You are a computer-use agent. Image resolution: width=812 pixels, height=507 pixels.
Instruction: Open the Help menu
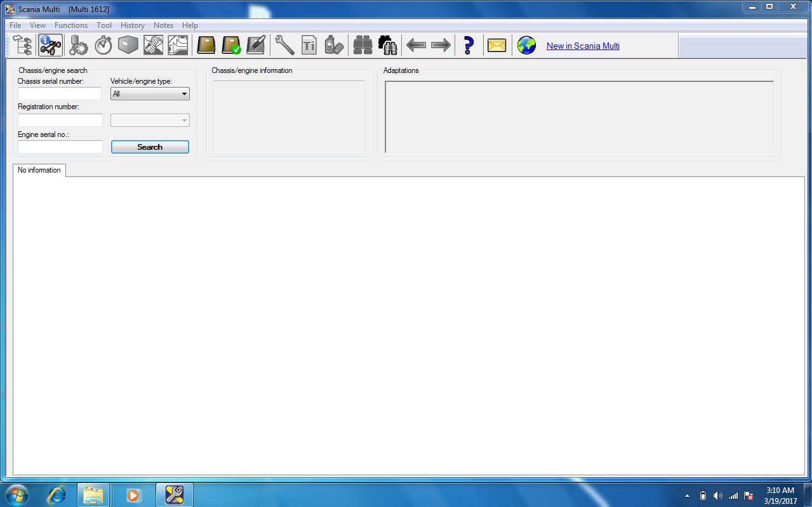click(190, 25)
